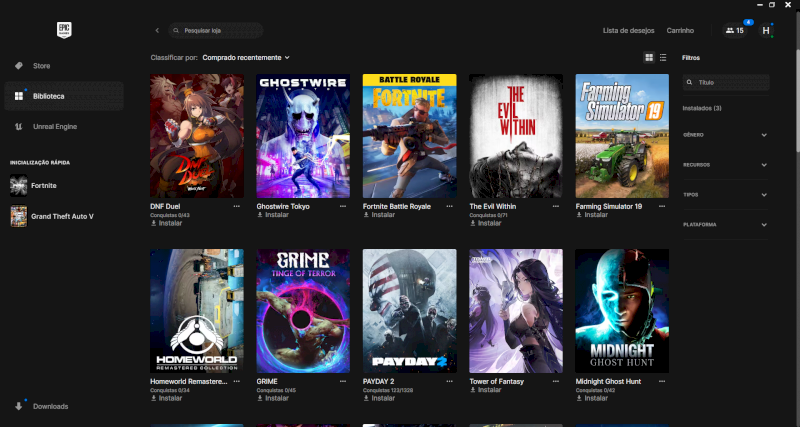Open more options for The Evil Within

556,206
